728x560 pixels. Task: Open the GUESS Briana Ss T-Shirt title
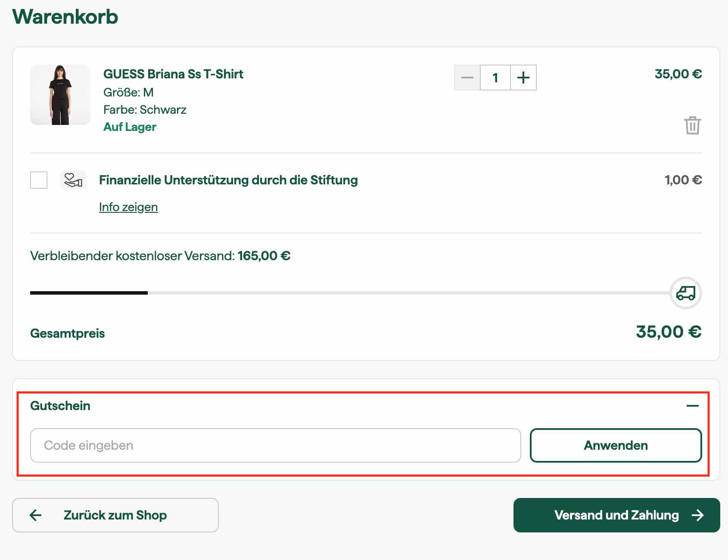tap(173, 74)
